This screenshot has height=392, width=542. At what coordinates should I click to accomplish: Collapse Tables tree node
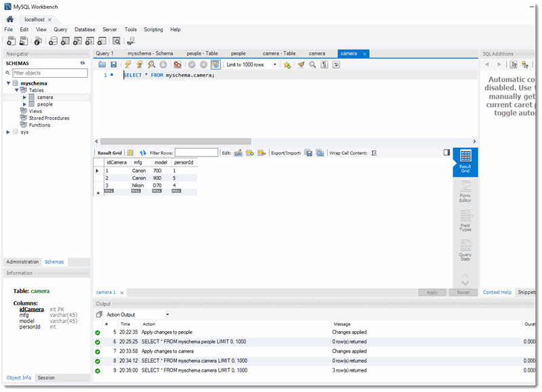[x=16, y=90]
